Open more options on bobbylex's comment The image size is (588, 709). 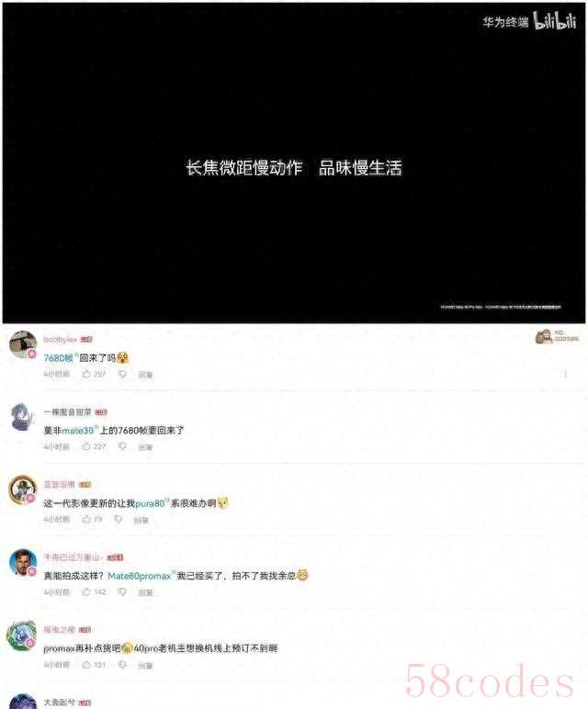pos(564,374)
